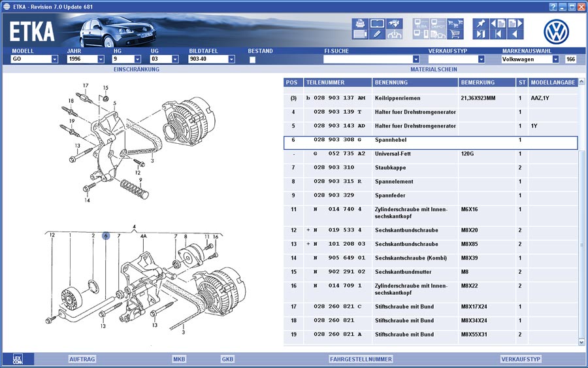Open the MATERIALSCHEIN tab
Viewport: 588px width, 368px height.
[x=433, y=69]
